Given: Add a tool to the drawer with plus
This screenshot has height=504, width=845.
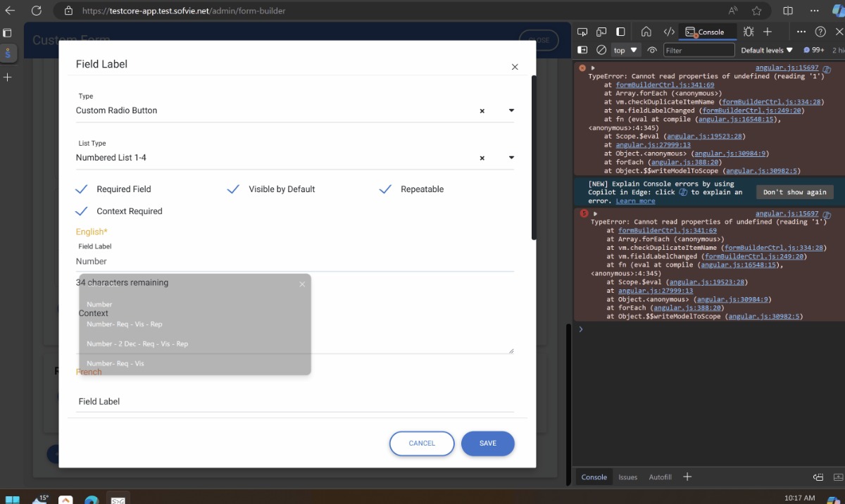Looking at the screenshot, I should (x=687, y=477).
